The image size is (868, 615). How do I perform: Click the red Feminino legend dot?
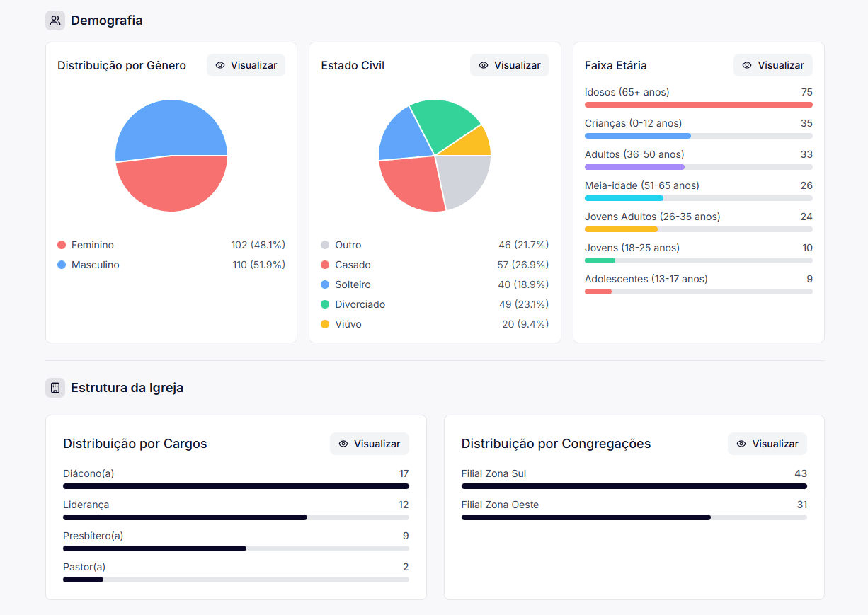[62, 245]
